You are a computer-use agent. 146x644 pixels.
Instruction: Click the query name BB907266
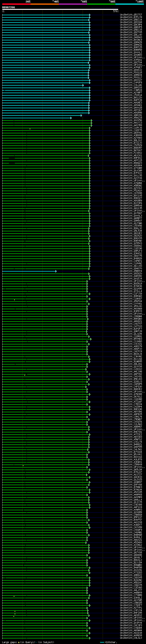pos(8,7)
